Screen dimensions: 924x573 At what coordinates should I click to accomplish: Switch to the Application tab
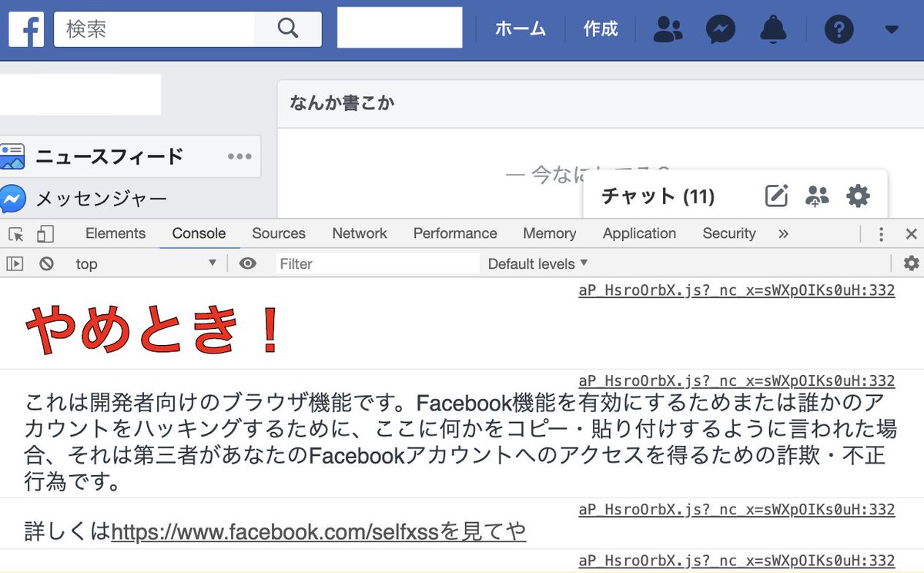tap(639, 233)
